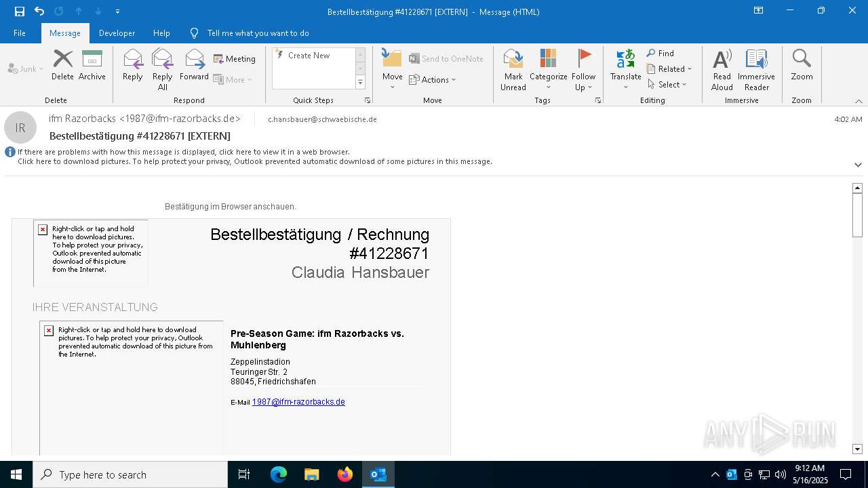The width and height of the screenshot is (868, 488).
Task: Open the Actions dropdown
Action: click(x=433, y=79)
